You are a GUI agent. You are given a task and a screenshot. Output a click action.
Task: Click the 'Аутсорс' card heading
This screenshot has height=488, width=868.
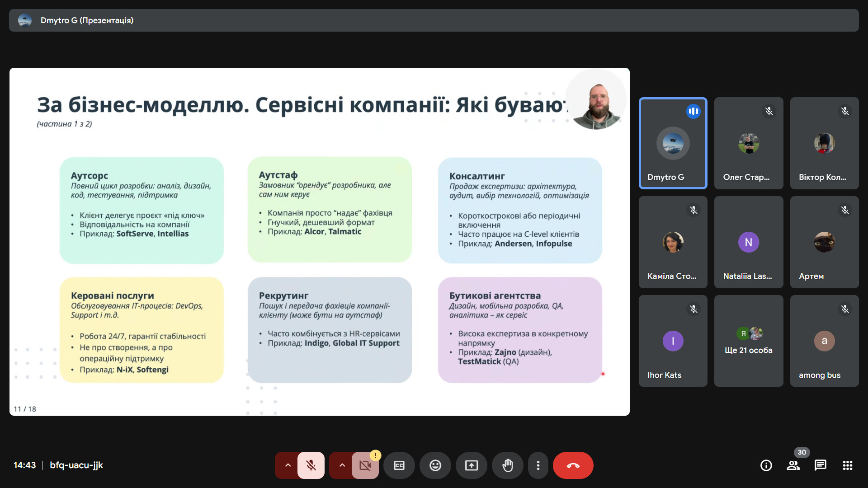point(90,176)
